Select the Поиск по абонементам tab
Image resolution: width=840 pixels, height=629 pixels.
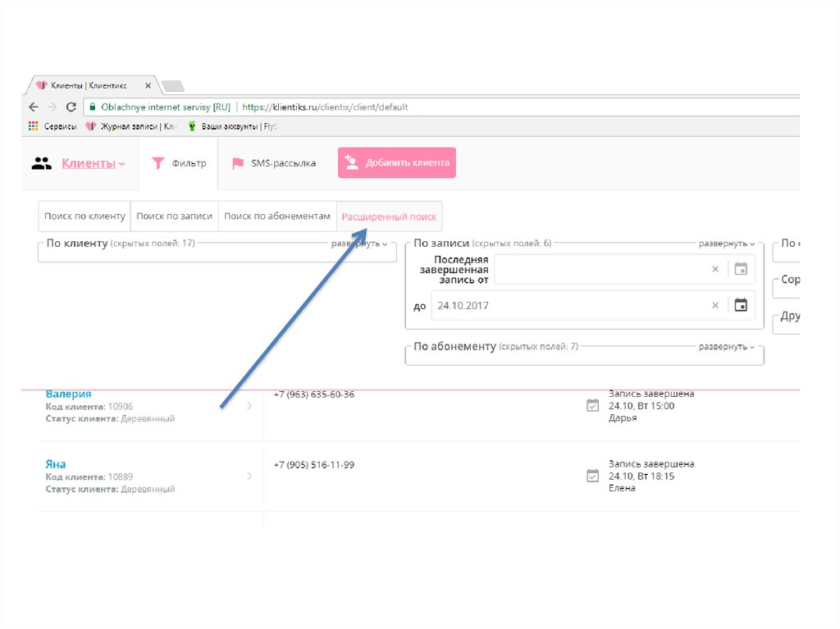click(x=276, y=217)
